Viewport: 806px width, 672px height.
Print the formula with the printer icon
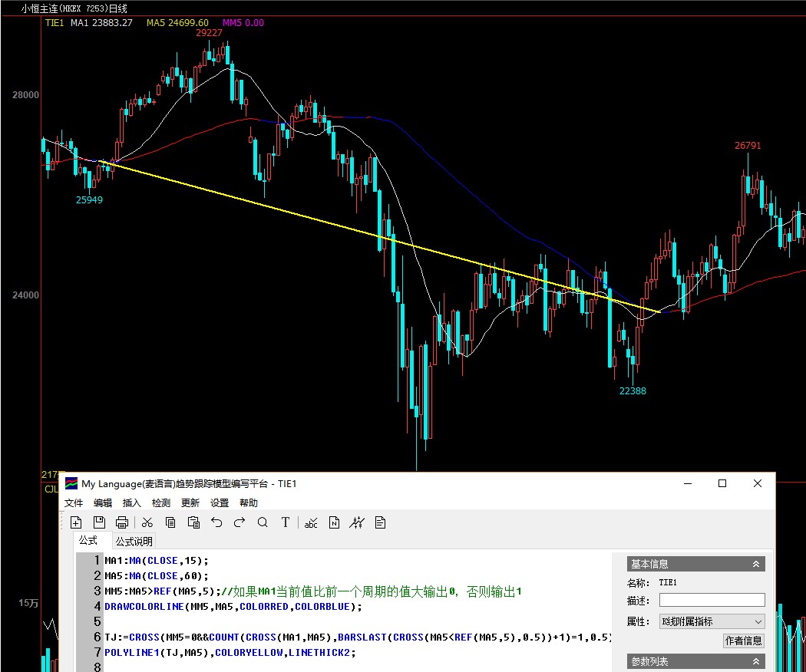tap(122, 522)
